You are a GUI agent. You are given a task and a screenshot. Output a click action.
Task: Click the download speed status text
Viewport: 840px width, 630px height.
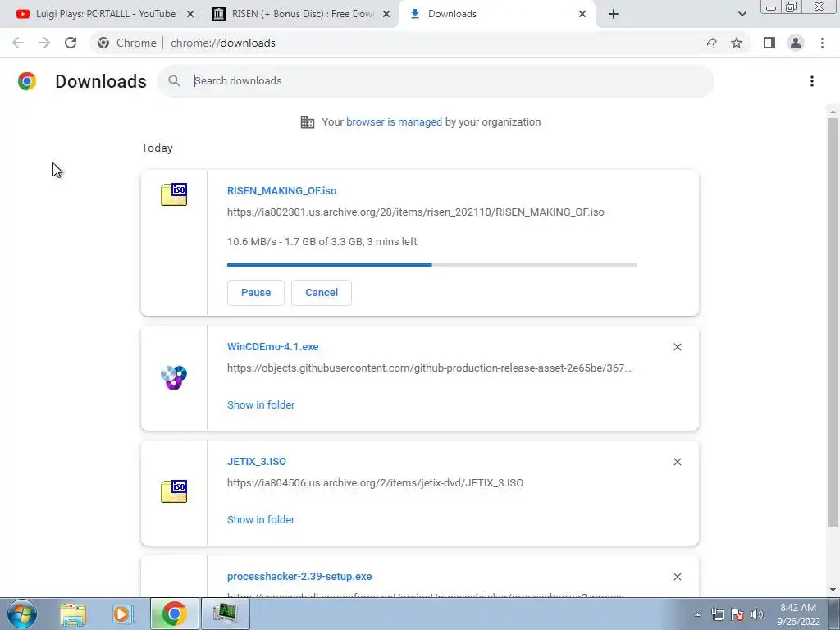click(322, 242)
